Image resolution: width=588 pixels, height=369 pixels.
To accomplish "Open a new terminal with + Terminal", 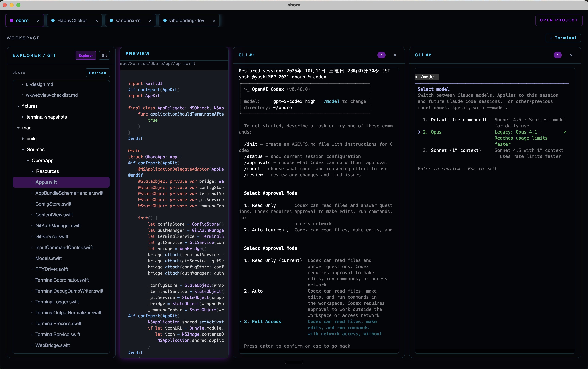I will pos(563,38).
